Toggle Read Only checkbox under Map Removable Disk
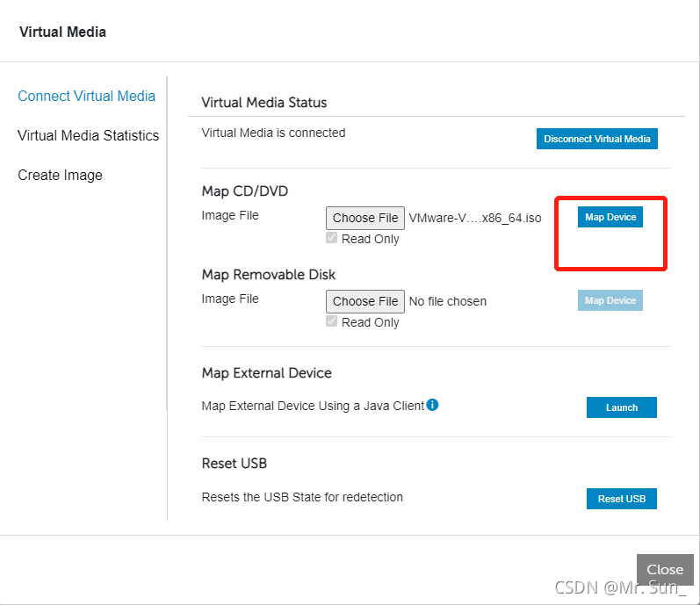This screenshot has width=700, height=605. 331,322
